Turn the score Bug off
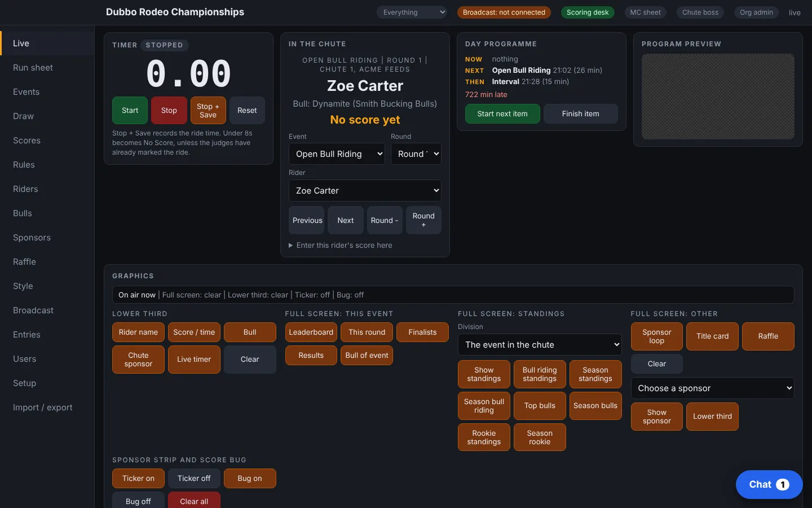This screenshot has height=508, width=812. pyautogui.click(x=138, y=501)
